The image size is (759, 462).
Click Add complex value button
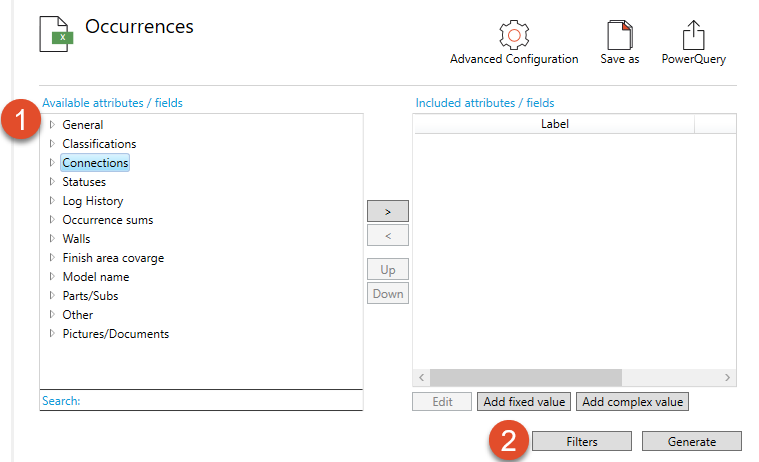[x=632, y=402]
